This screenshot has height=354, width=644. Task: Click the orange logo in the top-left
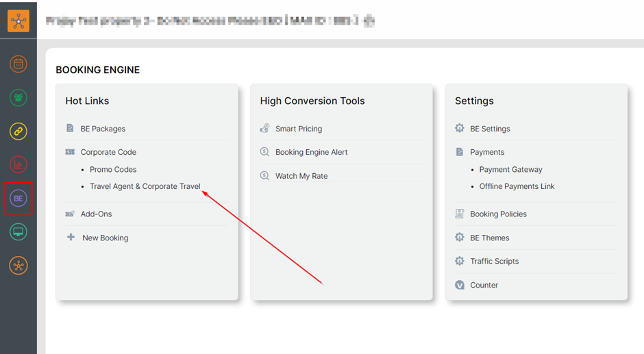[x=18, y=21]
